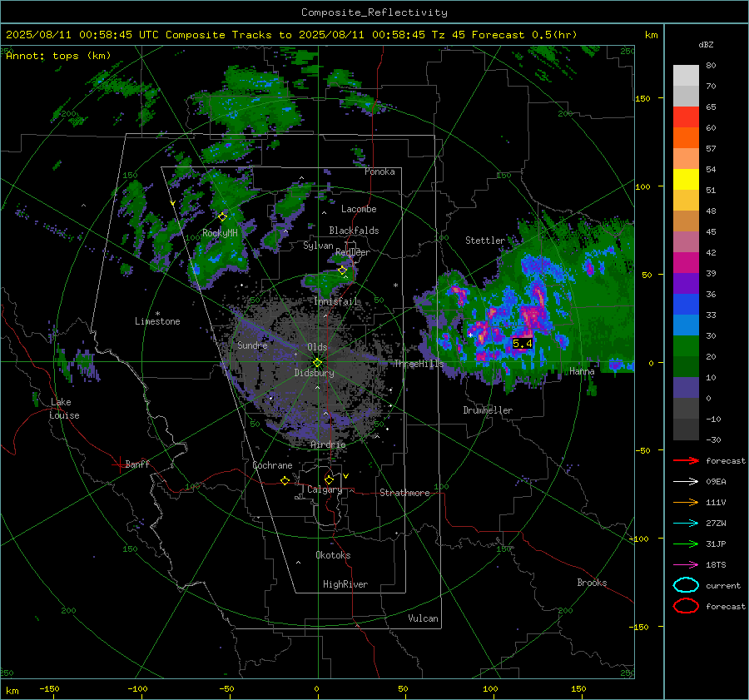Select the red 60-65 dBZ color swatch
Viewport: 749px width, 700px height.
click(686, 117)
